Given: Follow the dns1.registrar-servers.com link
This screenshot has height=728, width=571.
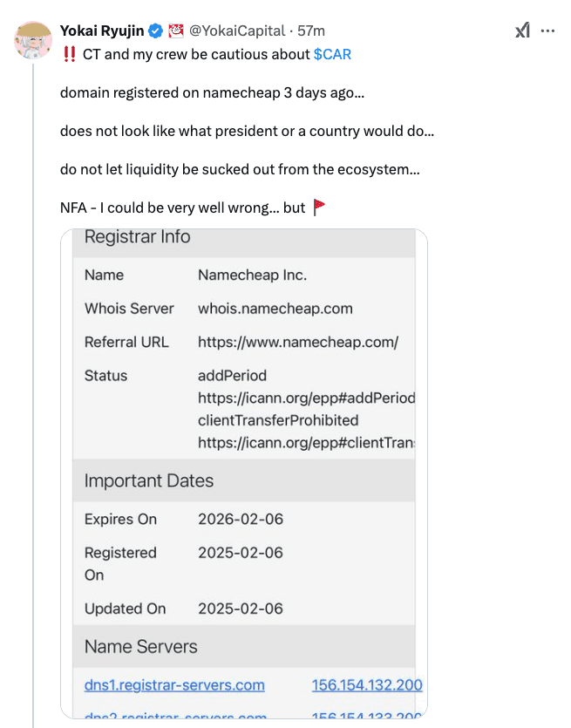Looking at the screenshot, I should 173,685.
